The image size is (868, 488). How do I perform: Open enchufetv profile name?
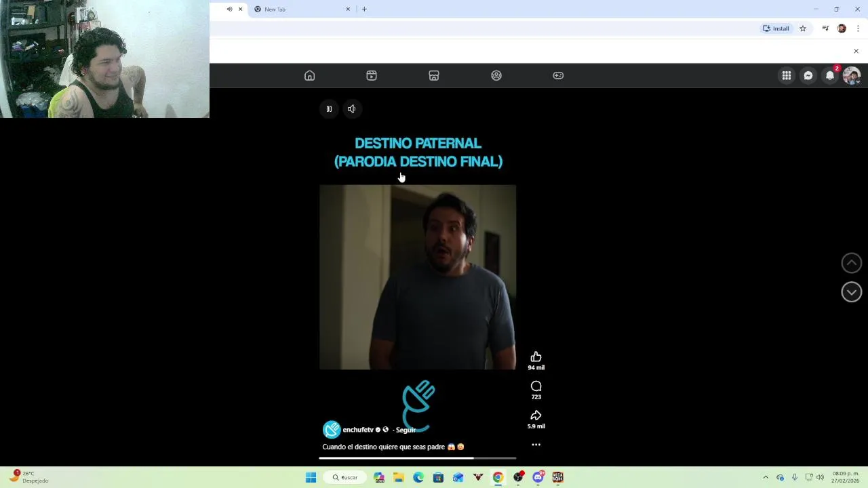click(358, 430)
